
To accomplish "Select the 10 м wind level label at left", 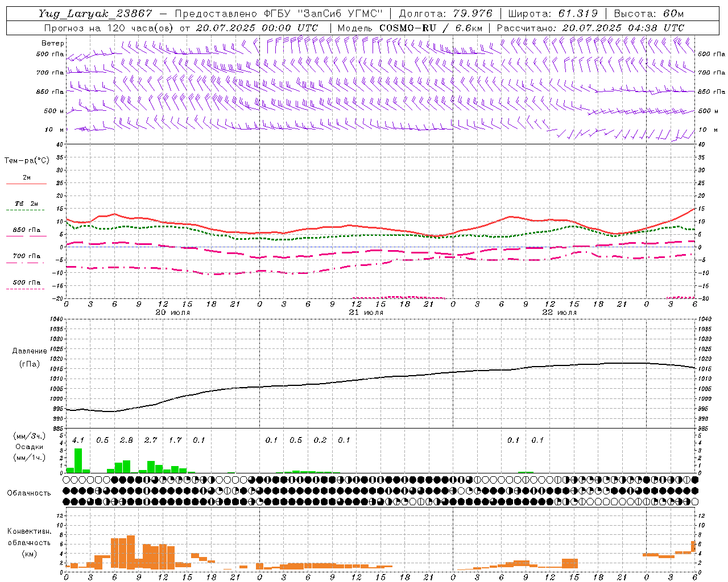I will point(55,130).
